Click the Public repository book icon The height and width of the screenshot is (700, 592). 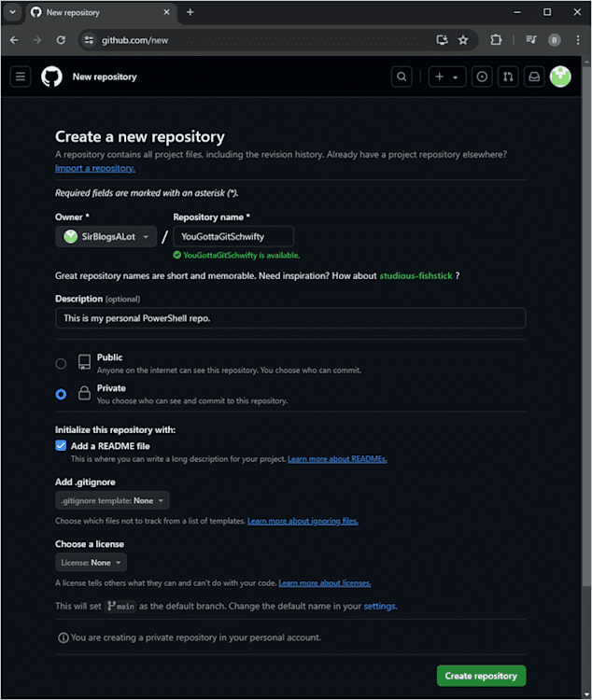(x=84, y=362)
